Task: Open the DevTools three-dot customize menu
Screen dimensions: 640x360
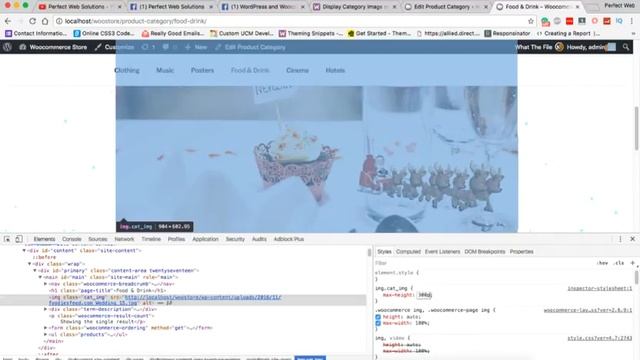Action: pos(620,239)
